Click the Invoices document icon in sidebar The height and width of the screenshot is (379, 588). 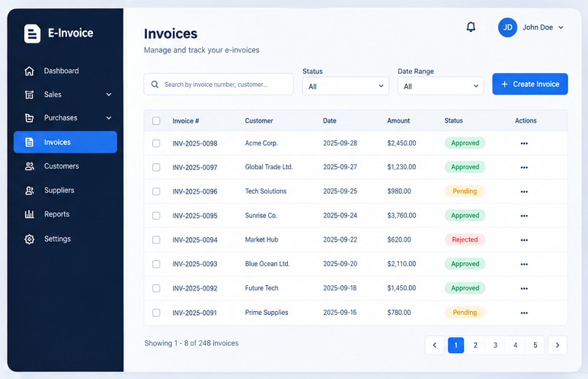click(x=29, y=142)
